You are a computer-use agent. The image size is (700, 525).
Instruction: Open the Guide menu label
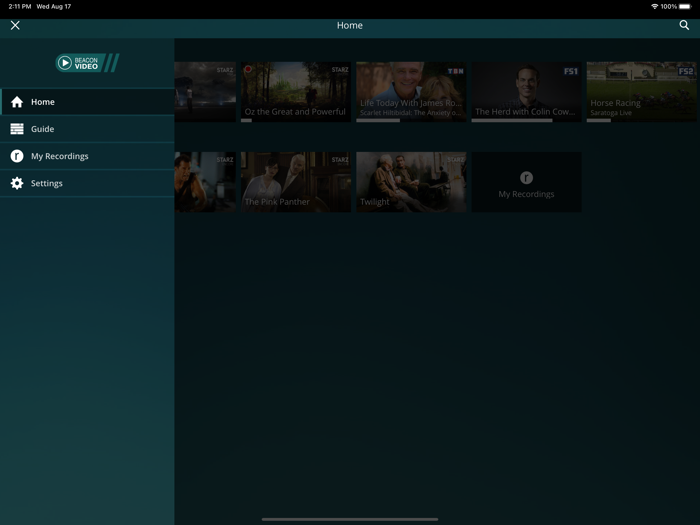[42, 129]
